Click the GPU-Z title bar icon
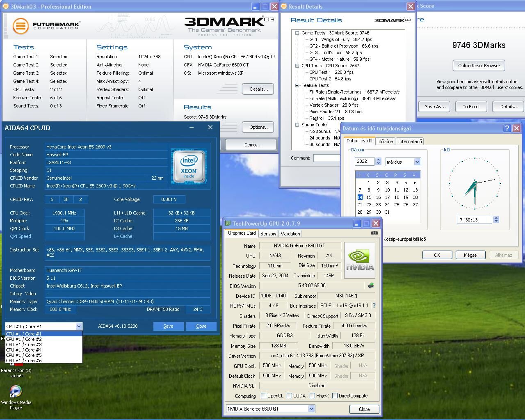The image size is (525, 420). 228,224
